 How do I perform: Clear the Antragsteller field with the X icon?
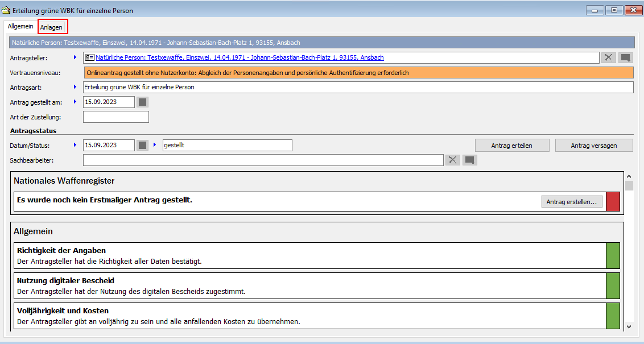[x=609, y=57]
